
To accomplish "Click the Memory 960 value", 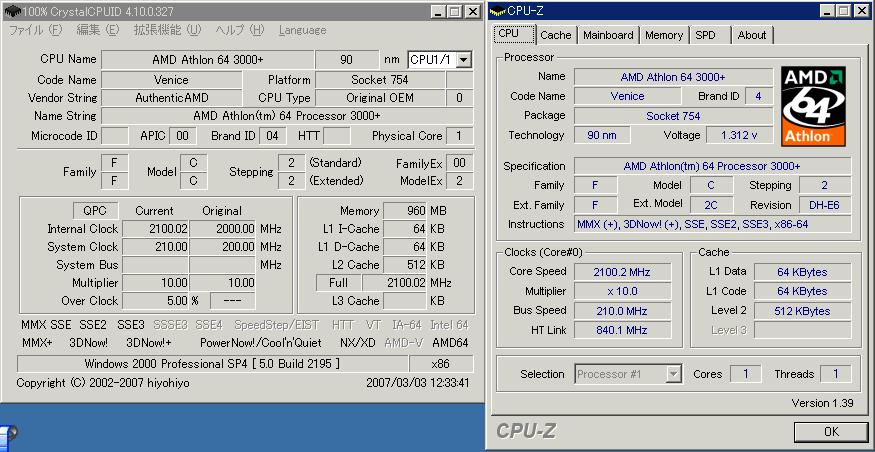I will tap(405, 211).
